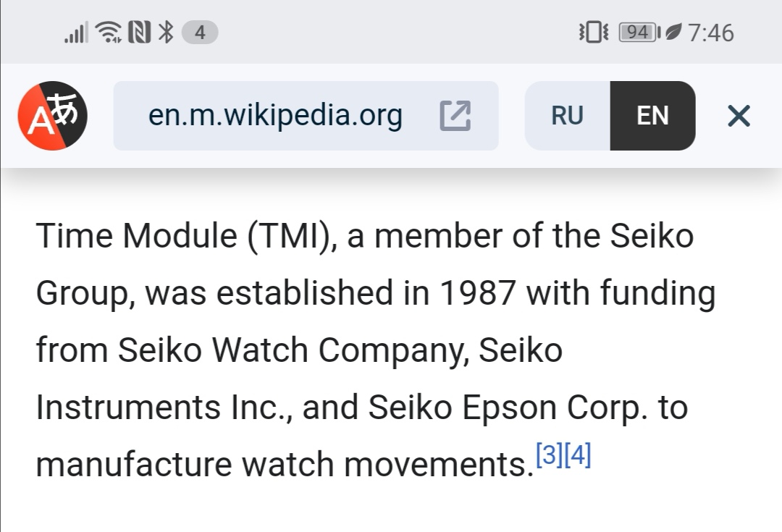The height and width of the screenshot is (532, 782).
Task: Open citation reference [3]
Action: 549,456
